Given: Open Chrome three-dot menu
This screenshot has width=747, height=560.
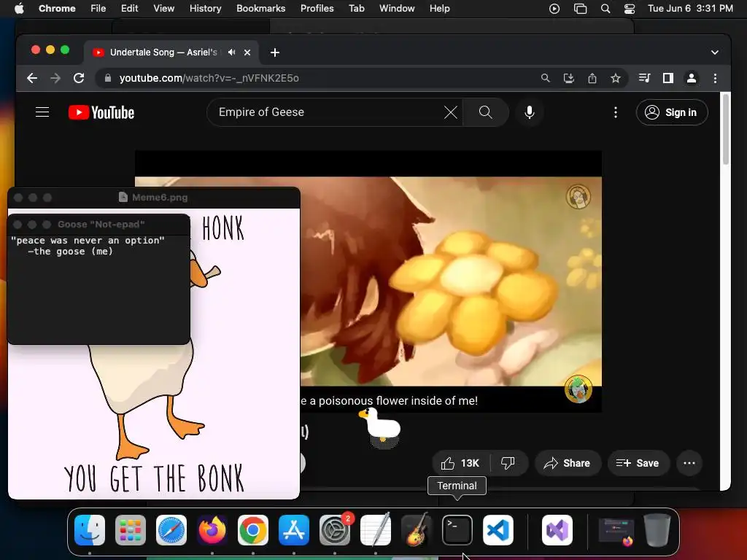Looking at the screenshot, I should 715,78.
